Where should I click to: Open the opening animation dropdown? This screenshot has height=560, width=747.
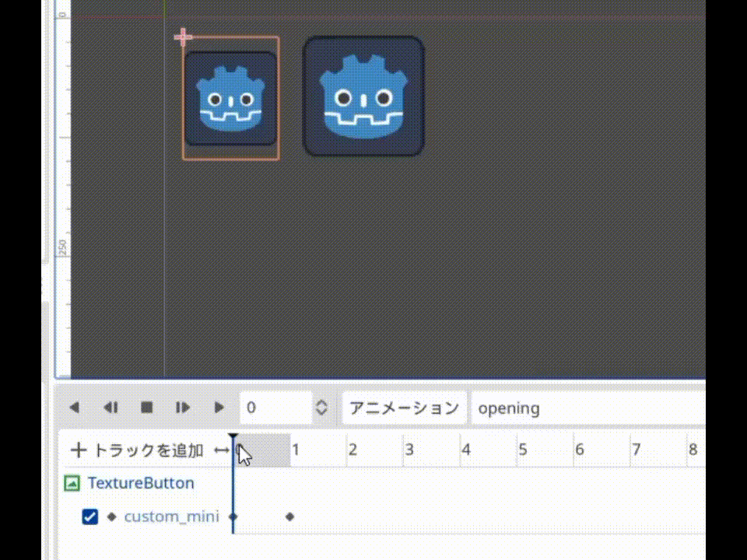pyautogui.click(x=588, y=408)
